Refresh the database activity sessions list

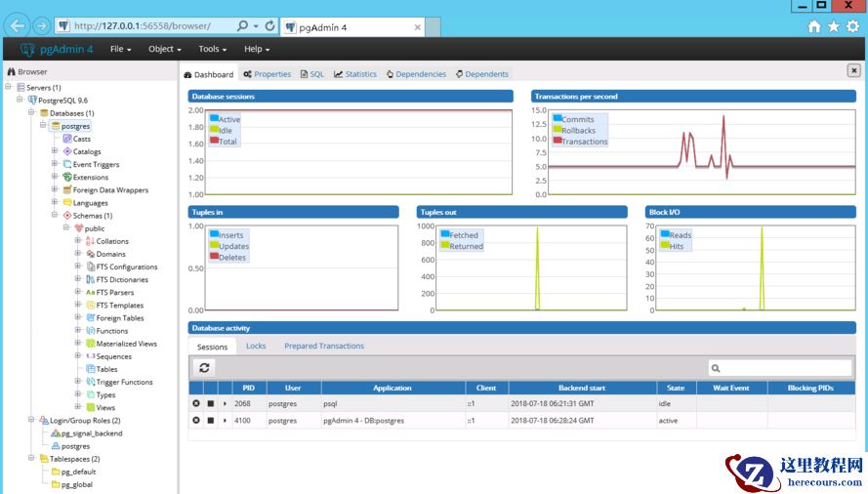(x=204, y=368)
